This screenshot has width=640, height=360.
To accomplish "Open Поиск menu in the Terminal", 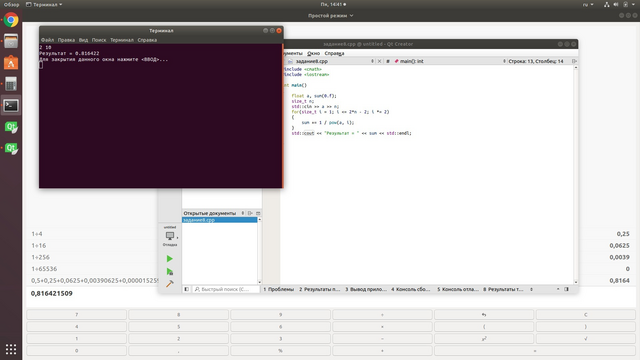I will coord(99,40).
